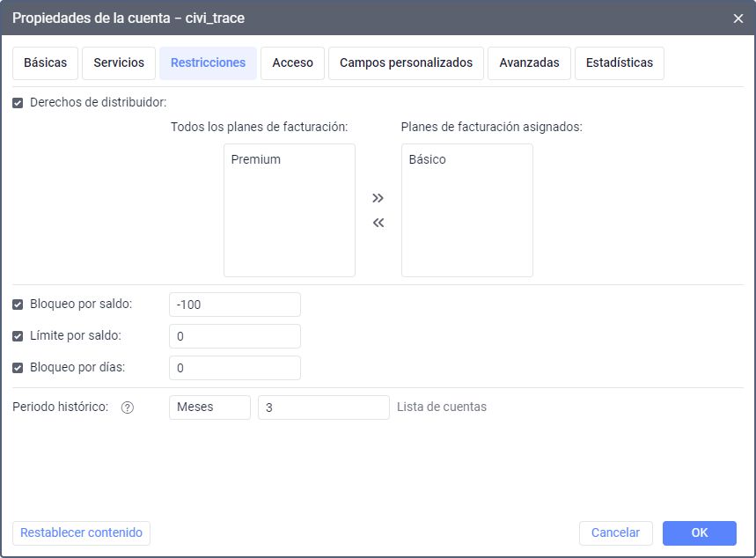Screen dimensions: 756x558
Task: Show the Estadísticas tab
Action: (x=619, y=63)
